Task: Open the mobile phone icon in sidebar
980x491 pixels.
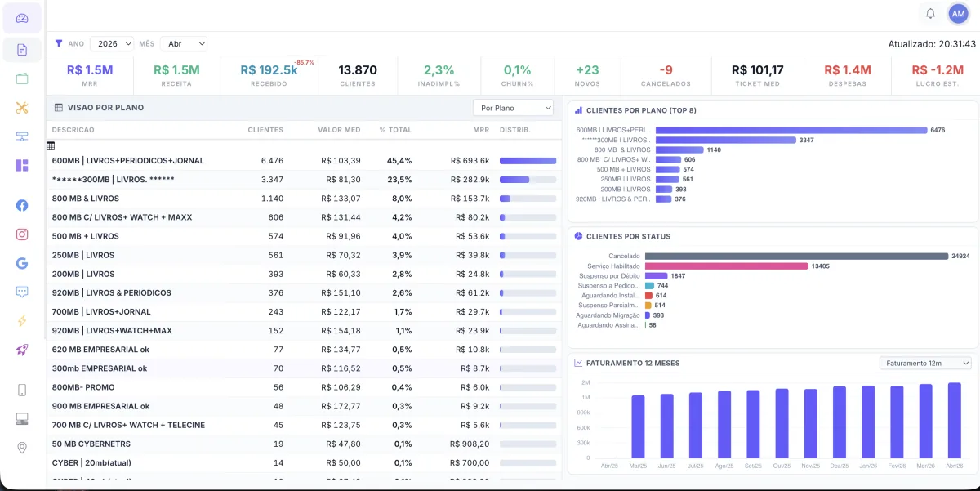Action: click(x=22, y=390)
